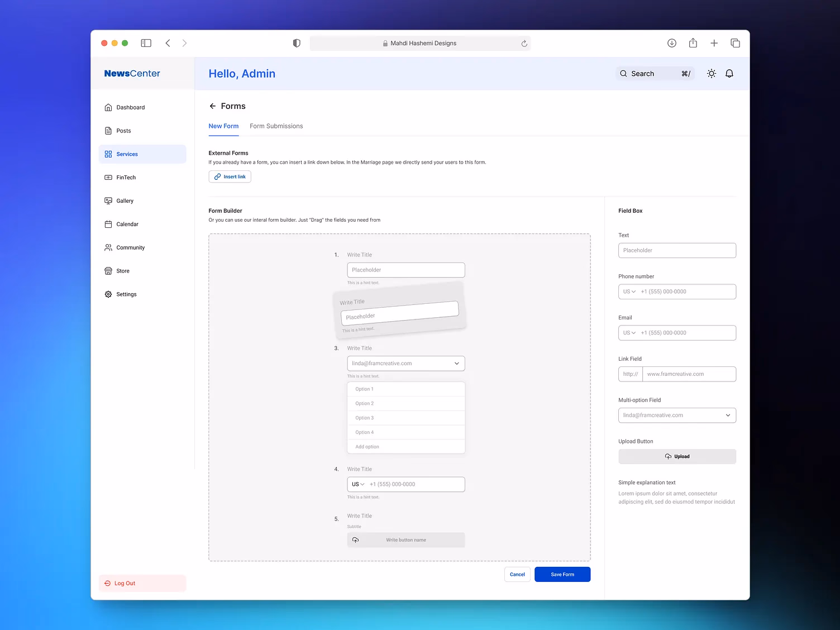The height and width of the screenshot is (630, 840).
Task: Open Posts in sidebar
Action: tap(142, 131)
